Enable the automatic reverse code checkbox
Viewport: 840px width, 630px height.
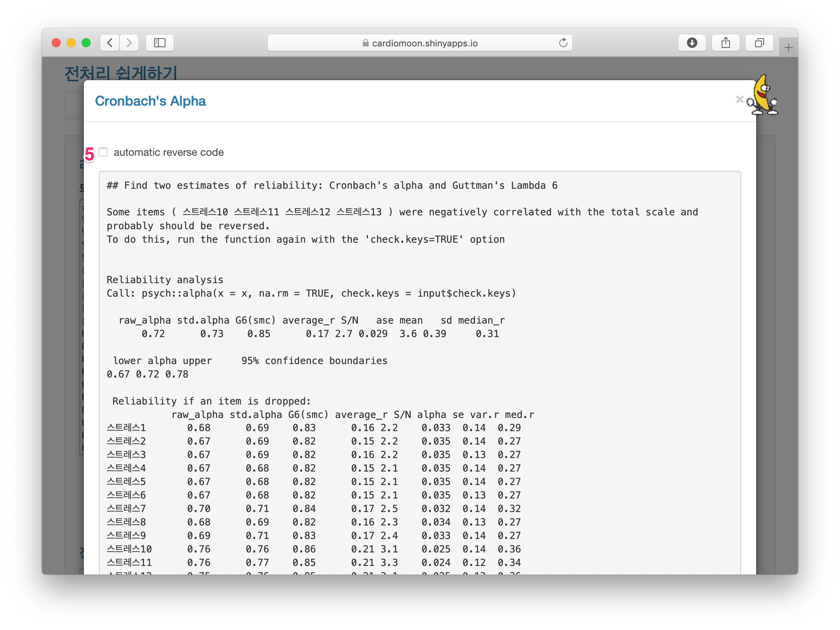pos(103,152)
